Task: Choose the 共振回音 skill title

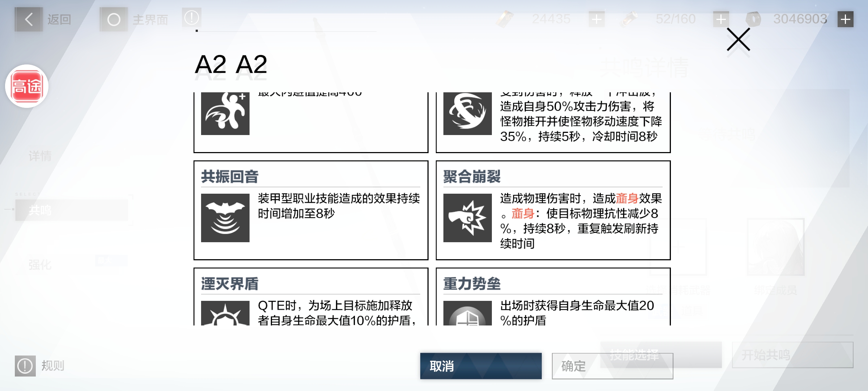Action: [x=230, y=177]
